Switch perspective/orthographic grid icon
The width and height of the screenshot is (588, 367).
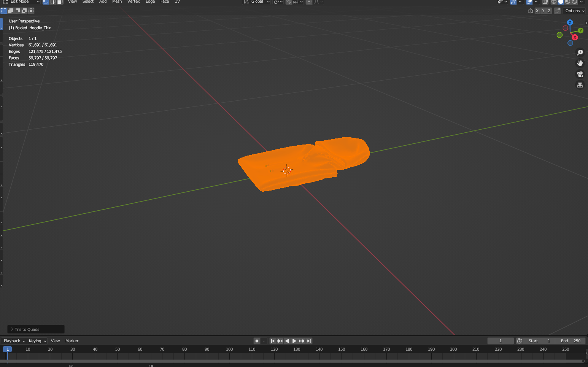coord(580,85)
